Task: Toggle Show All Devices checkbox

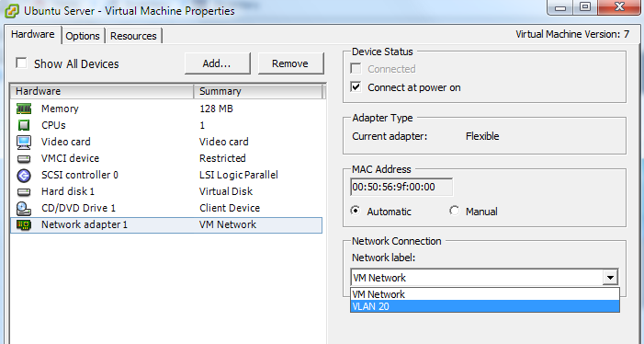Action: coord(21,63)
